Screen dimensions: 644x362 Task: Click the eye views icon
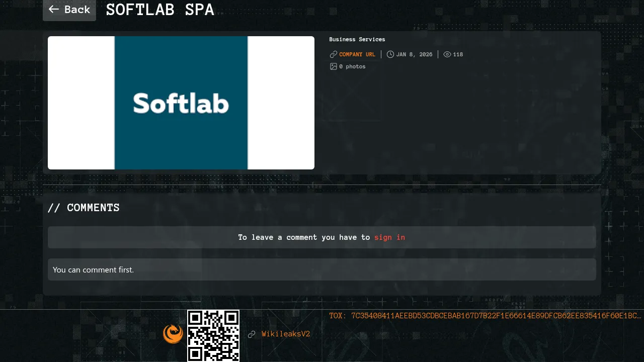tap(447, 54)
